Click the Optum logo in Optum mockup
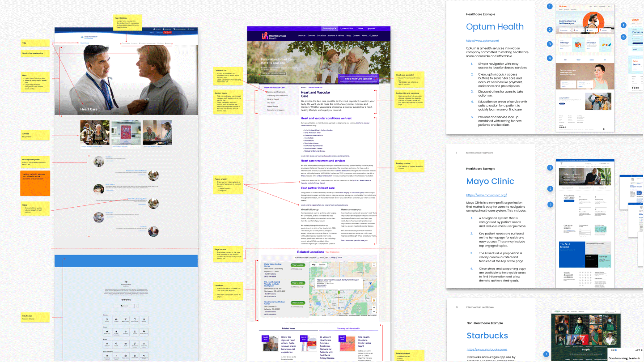 point(562,7)
